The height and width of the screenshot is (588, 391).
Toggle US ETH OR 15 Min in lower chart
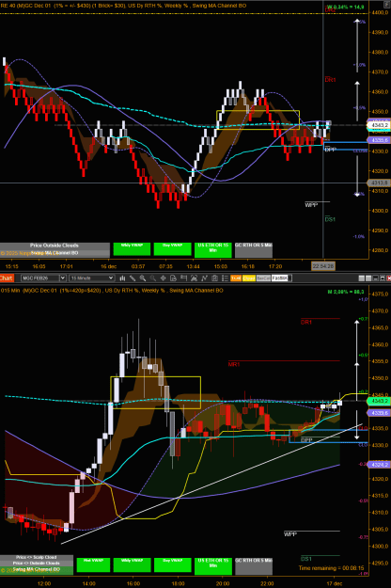click(213, 565)
